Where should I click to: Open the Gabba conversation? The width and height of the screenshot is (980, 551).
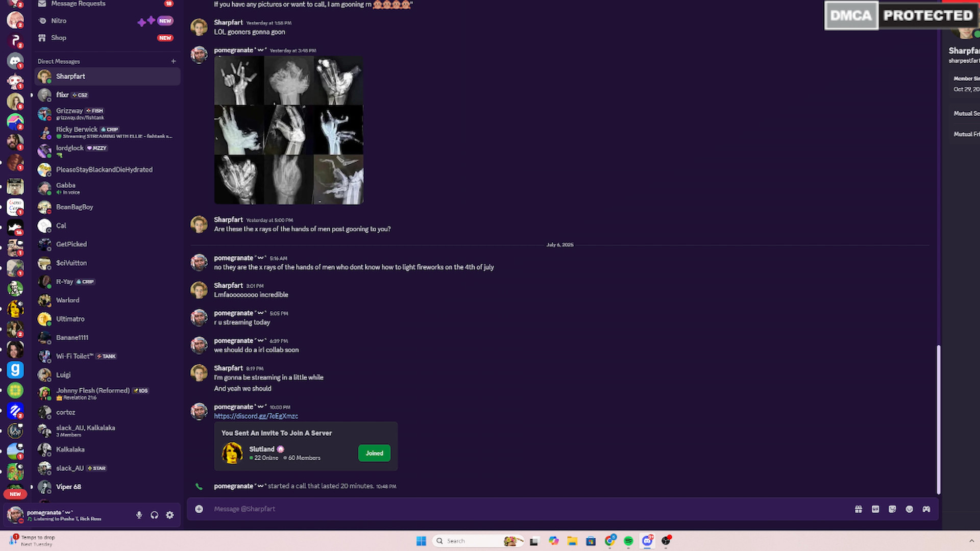[107, 188]
